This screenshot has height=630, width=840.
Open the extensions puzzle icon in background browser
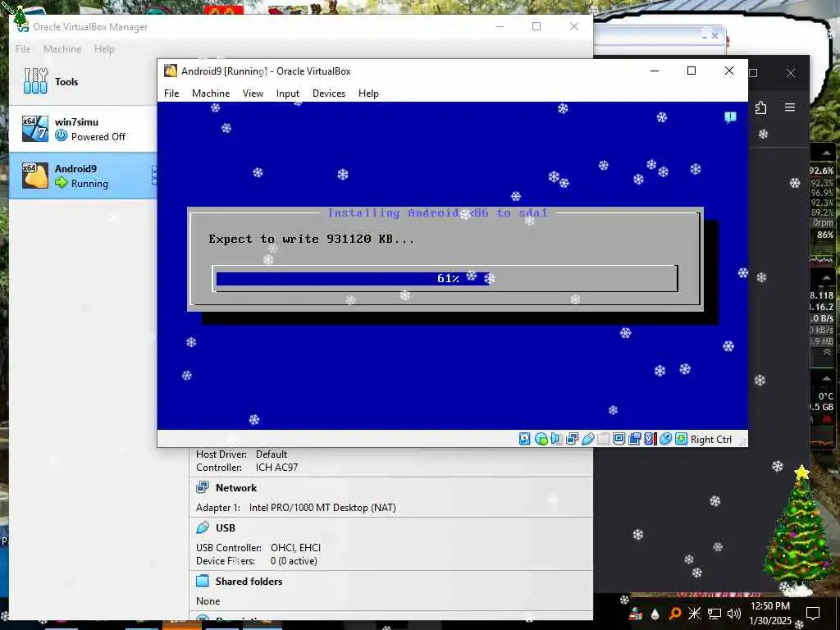760,107
